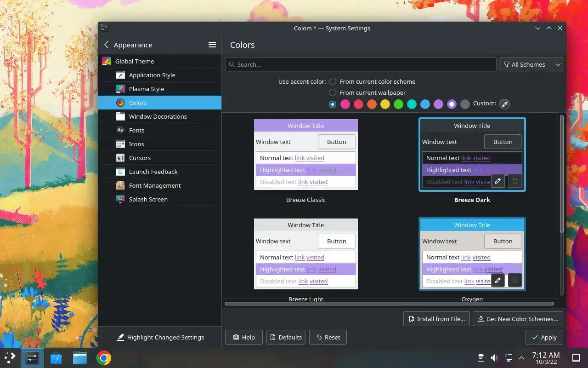
Task: Restore Defaults for color settings
Action: pyautogui.click(x=286, y=337)
